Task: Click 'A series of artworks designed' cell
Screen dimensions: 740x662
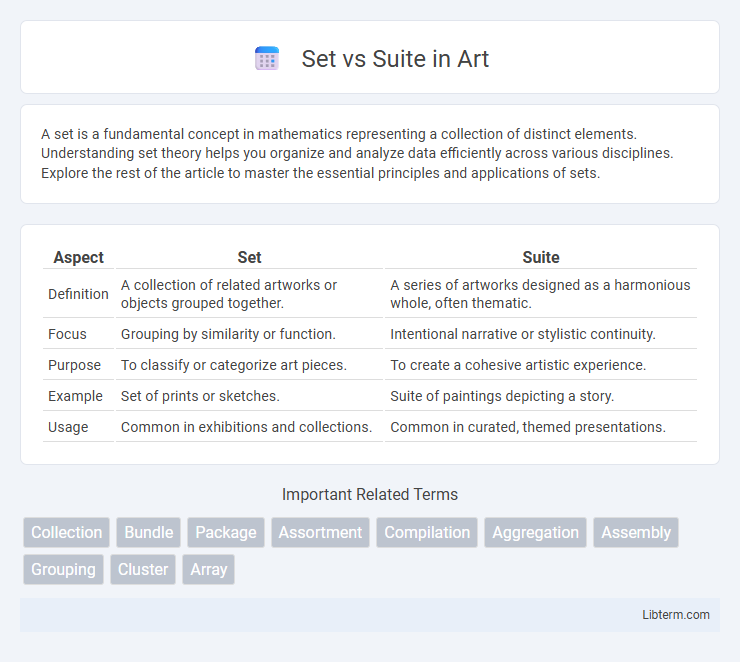Action: click(541, 293)
